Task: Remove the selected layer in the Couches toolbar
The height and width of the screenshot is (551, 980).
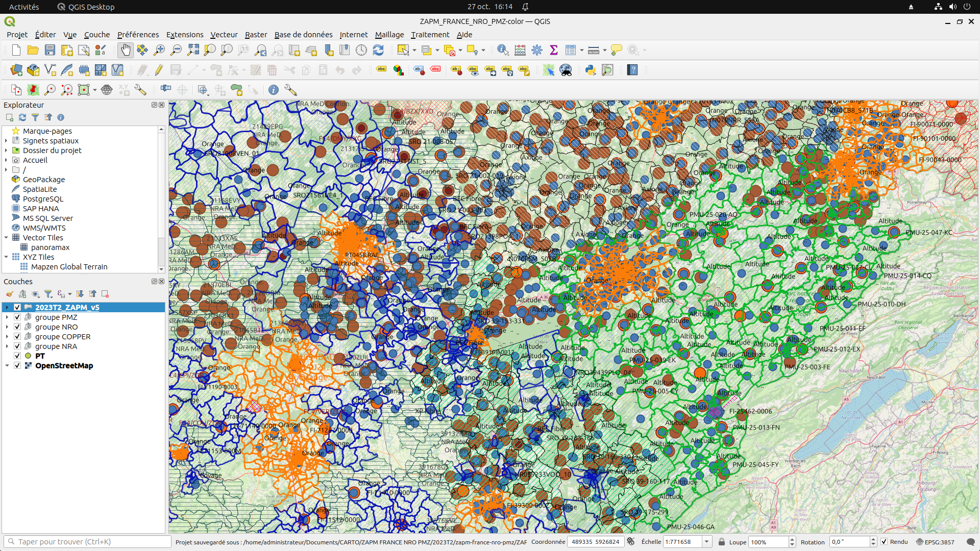Action: 105,294
